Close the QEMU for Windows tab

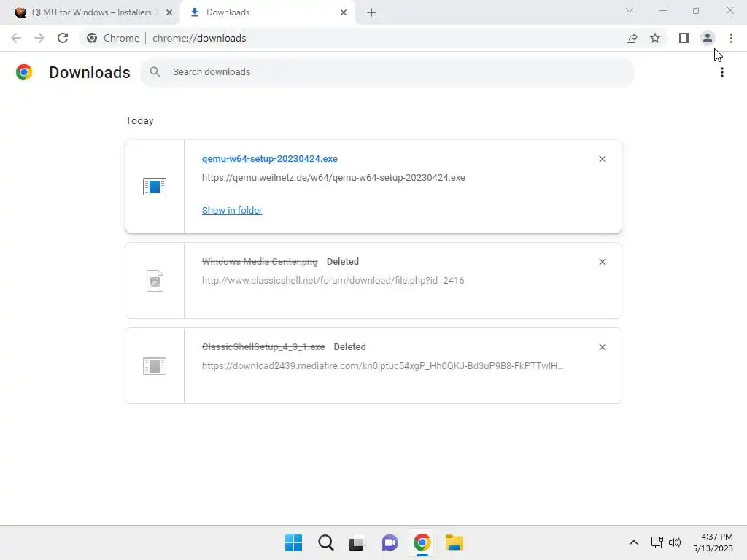(x=169, y=12)
